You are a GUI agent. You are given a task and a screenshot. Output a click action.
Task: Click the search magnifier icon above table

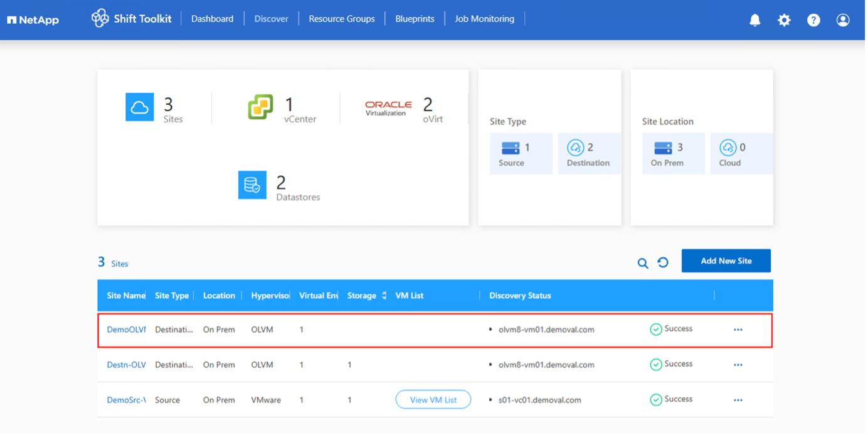[x=643, y=263]
